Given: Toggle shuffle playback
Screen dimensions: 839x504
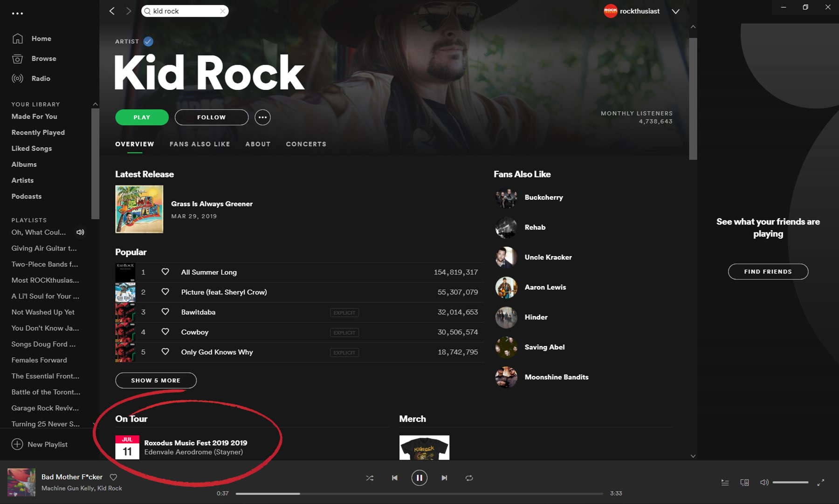Looking at the screenshot, I should click(370, 478).
